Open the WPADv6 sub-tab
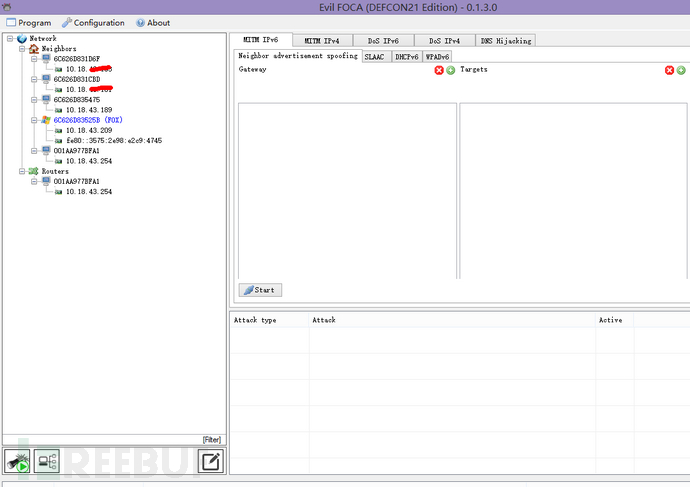This screenshot has width=690, height=487. click(x=437, y=57)
